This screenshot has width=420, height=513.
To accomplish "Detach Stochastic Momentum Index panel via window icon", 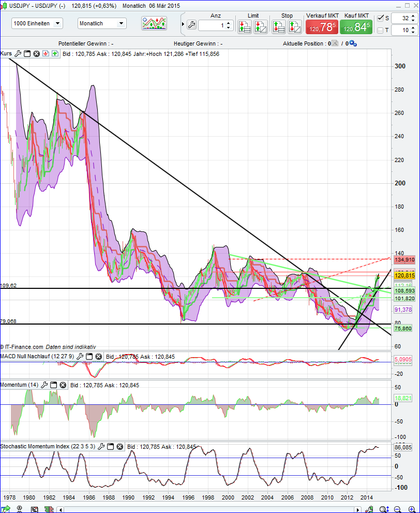I will (110, 446).
